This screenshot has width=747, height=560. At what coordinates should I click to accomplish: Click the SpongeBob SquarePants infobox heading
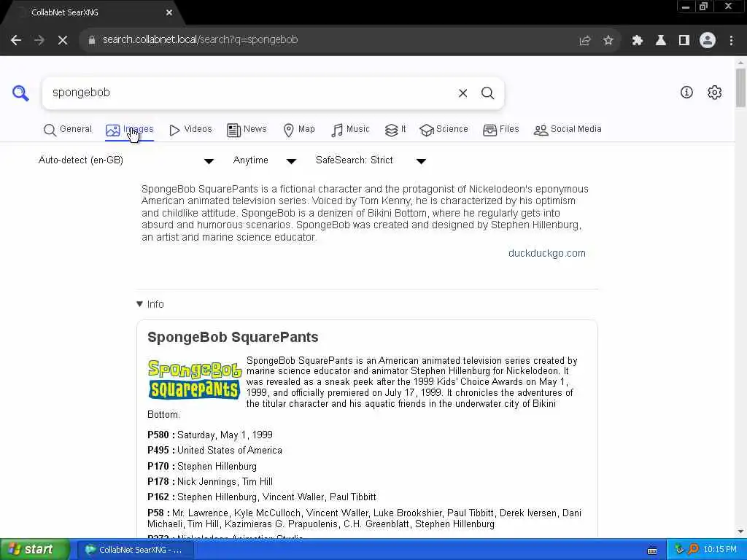pos(233,337)
